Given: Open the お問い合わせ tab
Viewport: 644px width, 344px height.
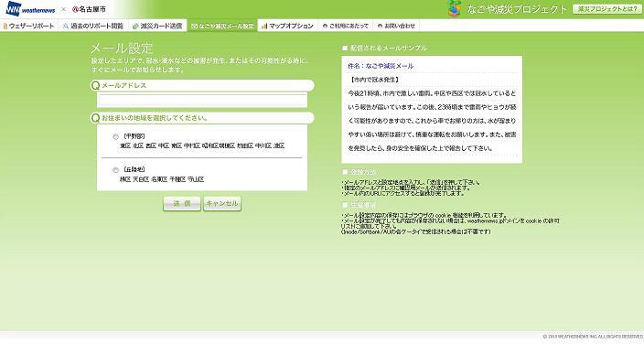Looking at the screenshot, I should pyautogui.click(x=396, y=26).
